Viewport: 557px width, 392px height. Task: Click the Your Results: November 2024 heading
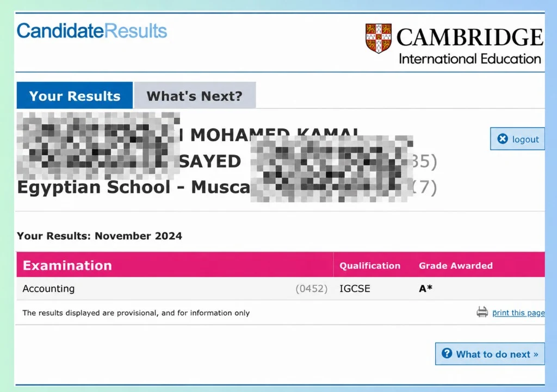pyautogui.click(x=100, y=236)
